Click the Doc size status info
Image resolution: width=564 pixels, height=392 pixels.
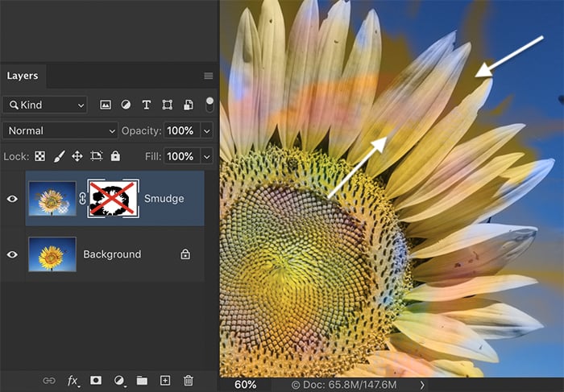pos(344,386)
